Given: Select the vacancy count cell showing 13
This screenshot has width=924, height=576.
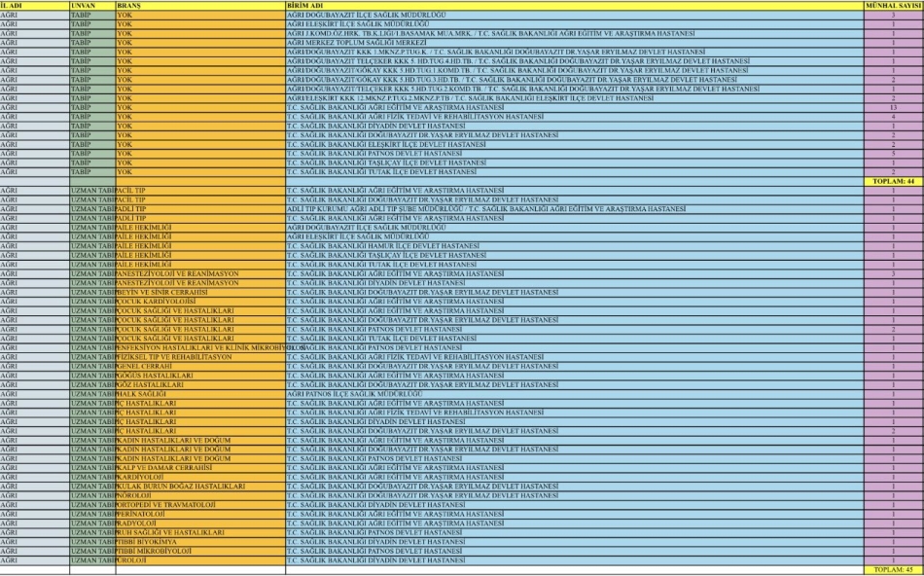Looking at the screenshot, I should click(893, 108).
